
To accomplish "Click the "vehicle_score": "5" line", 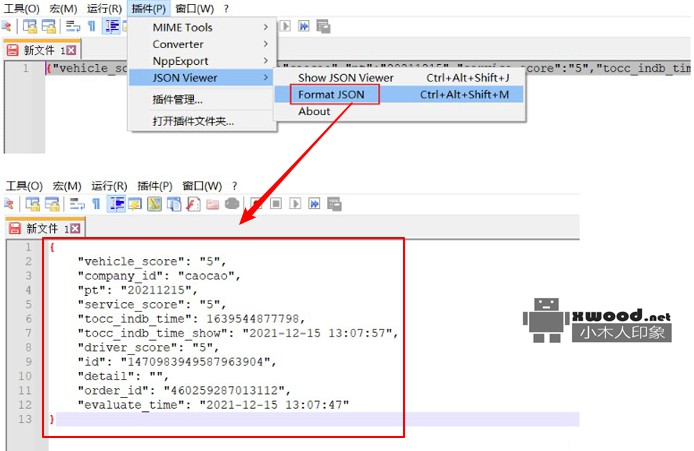I will (152, 262).
